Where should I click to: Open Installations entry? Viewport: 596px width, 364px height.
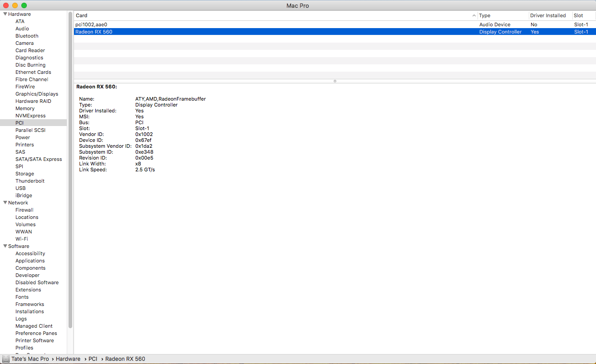tap(30, 311)
